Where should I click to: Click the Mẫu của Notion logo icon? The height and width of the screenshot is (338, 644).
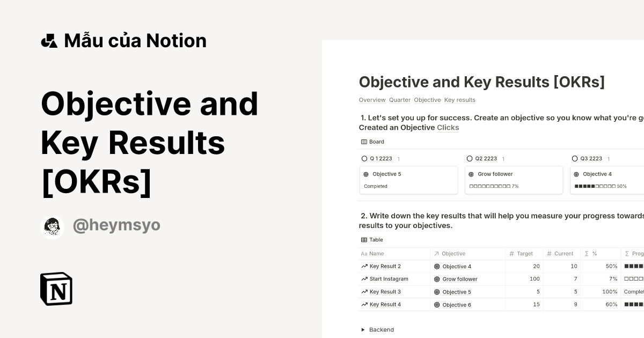(x=50, y=40)
